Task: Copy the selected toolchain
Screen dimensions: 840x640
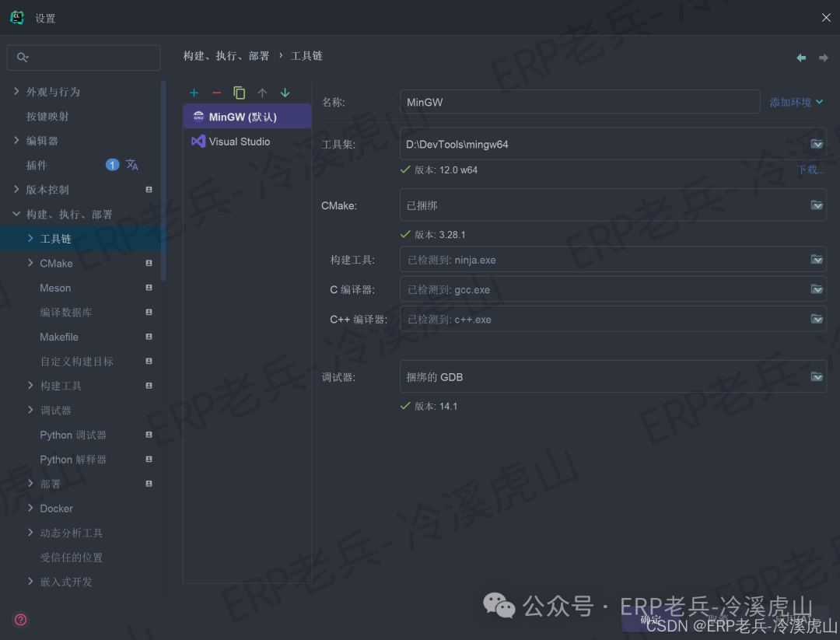Action: click(x=240, y=93)
